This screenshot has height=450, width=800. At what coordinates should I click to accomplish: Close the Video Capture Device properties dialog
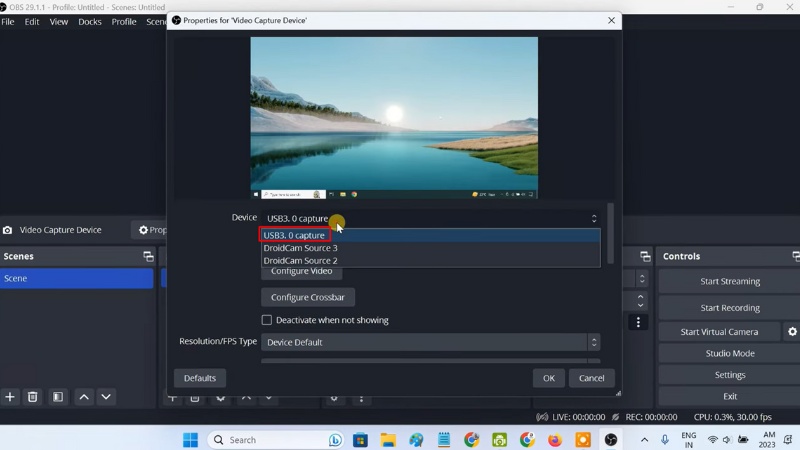[x=611, y=20]
